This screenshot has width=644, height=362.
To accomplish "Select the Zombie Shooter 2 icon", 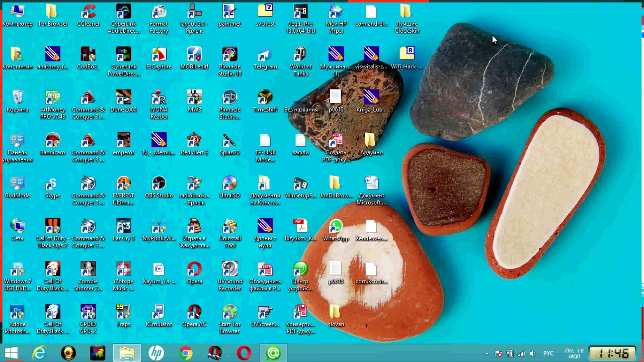I will [88, 277].
